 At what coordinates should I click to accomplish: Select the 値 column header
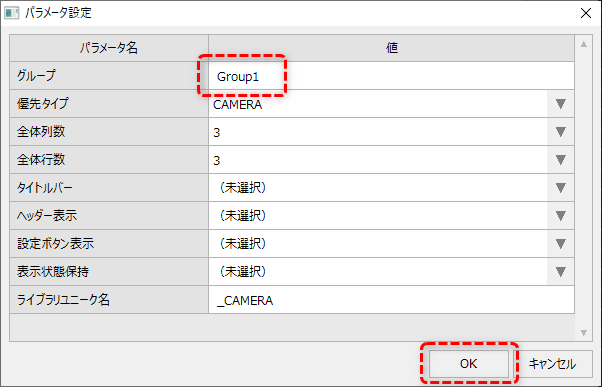(x=391, y=48)
